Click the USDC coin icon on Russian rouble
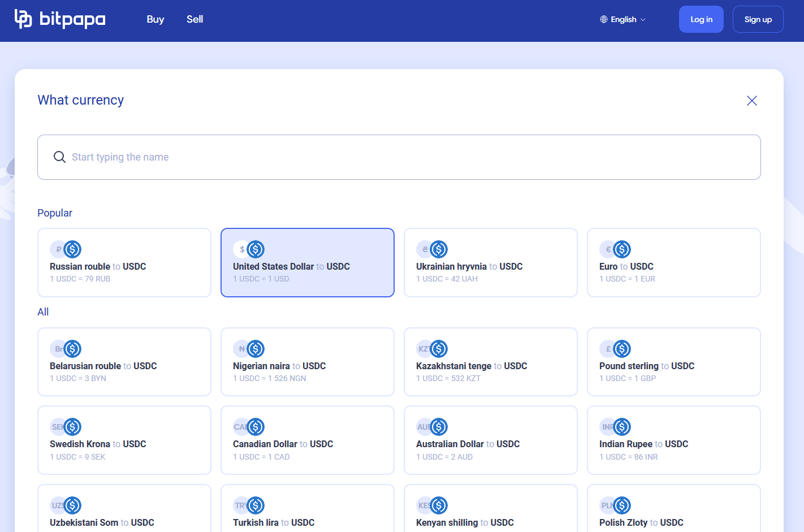804x532 pixels. (x=72, y=249)
